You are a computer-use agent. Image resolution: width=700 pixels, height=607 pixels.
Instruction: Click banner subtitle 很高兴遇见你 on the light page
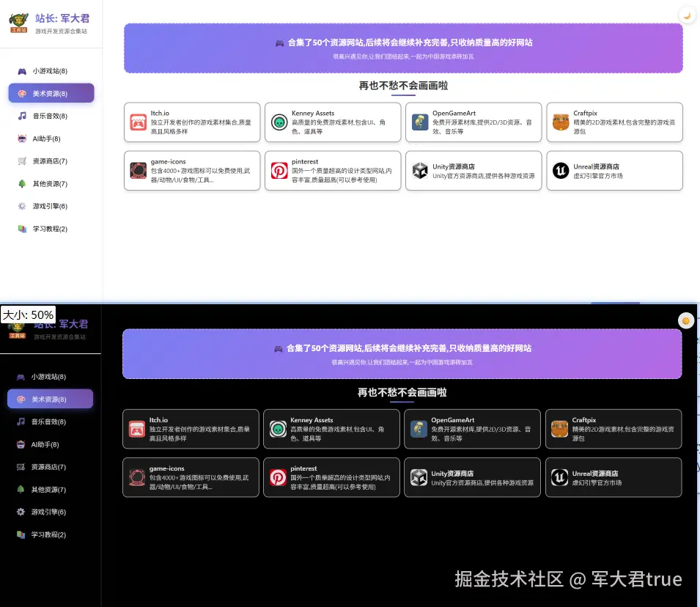403,56
